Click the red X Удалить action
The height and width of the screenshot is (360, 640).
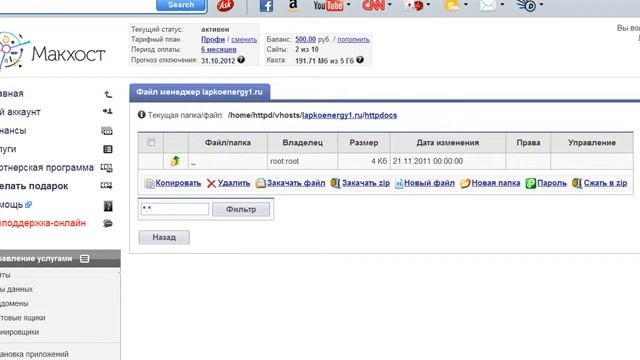(229, 183)
